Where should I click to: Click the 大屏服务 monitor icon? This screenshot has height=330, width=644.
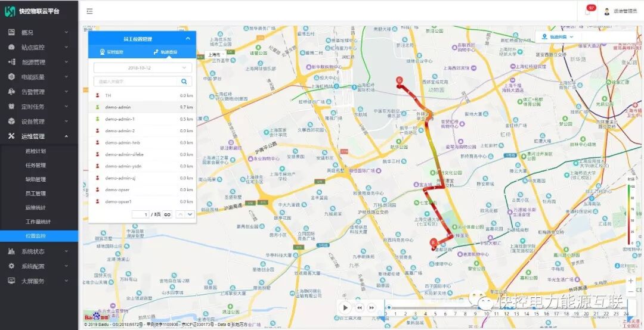(11, 281)
